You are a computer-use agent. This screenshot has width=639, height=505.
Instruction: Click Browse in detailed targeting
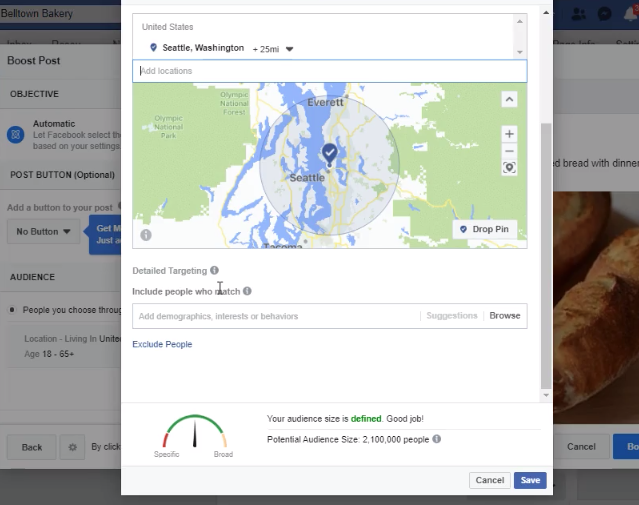click(x=505, y=315)
